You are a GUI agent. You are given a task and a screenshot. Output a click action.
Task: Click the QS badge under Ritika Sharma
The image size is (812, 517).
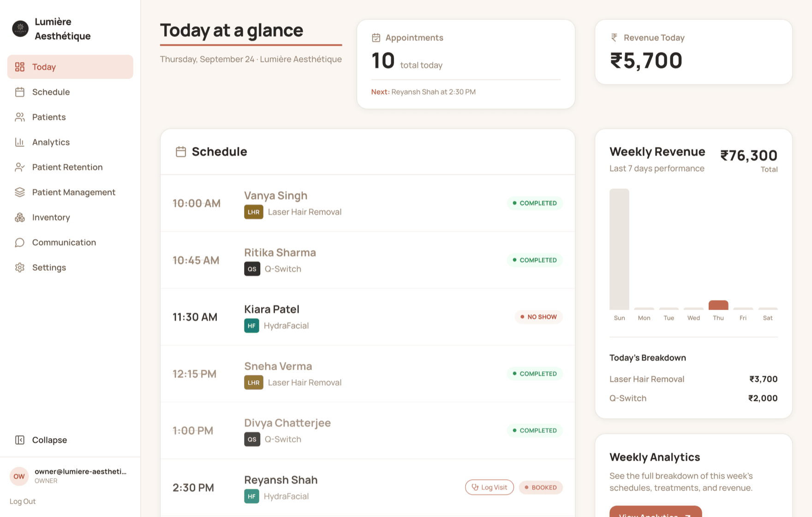252,269
